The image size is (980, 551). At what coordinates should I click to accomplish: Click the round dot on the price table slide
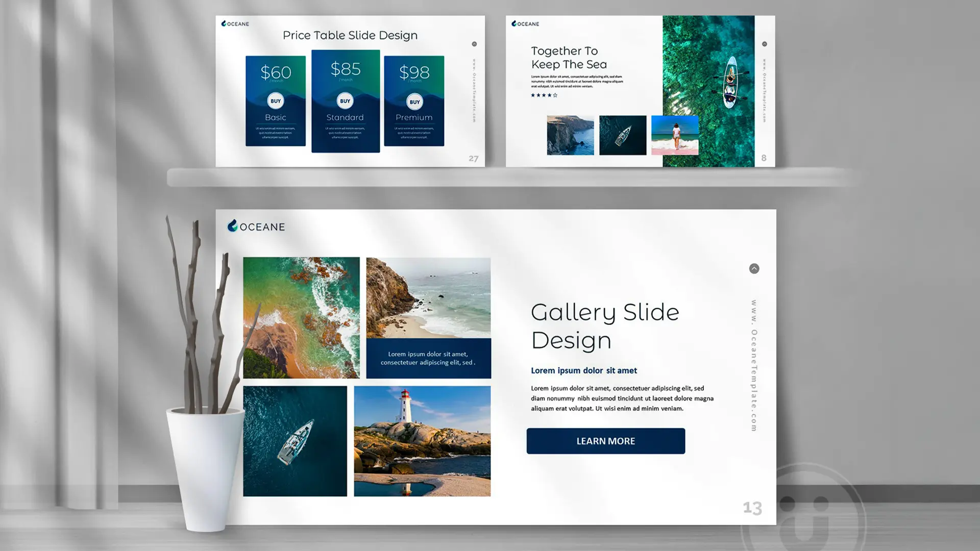[x=474, y=44]
